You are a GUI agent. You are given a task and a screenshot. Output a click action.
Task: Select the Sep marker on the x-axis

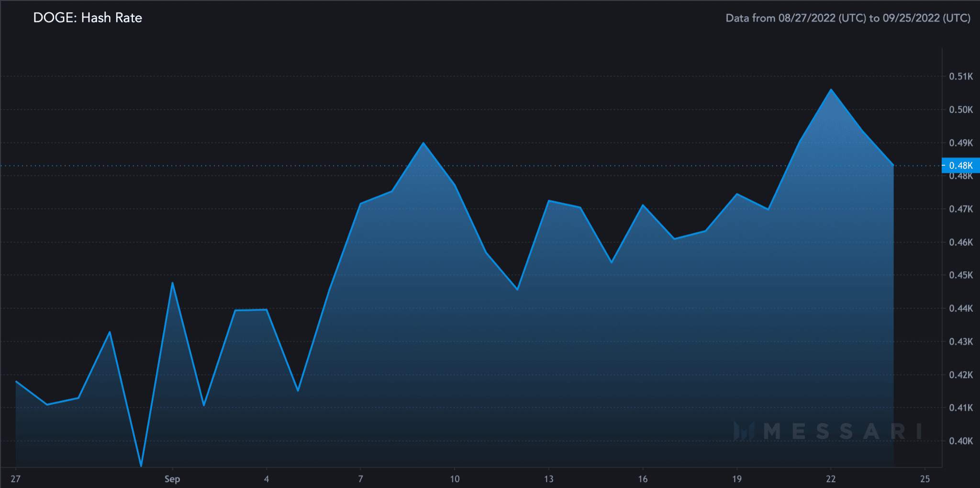tap(172, 479)
